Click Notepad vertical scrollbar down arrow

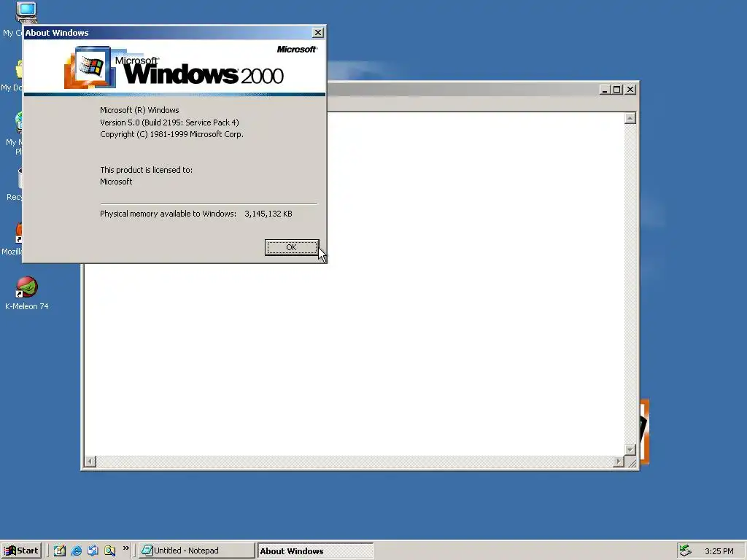click(630, 449)
